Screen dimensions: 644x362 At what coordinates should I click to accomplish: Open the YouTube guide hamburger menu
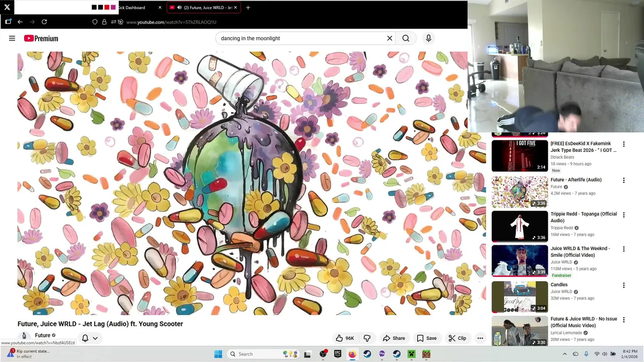click(x=12, y=38)
